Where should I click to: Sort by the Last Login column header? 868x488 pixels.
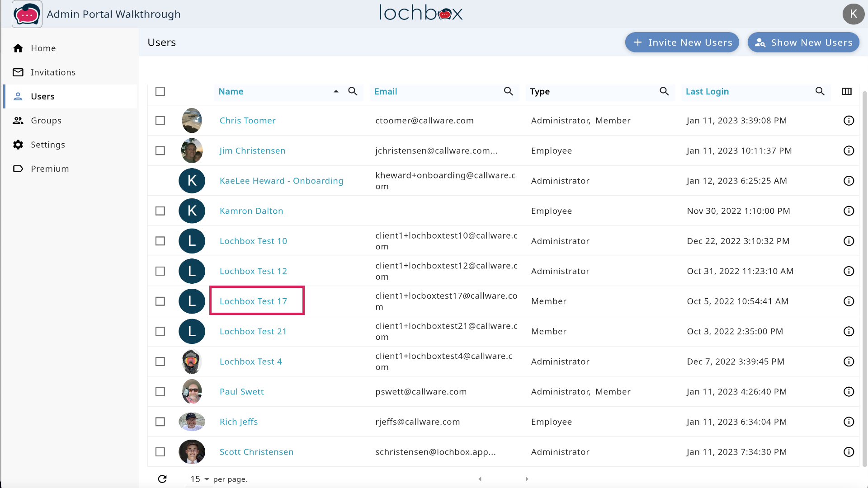tap(707, 91)
